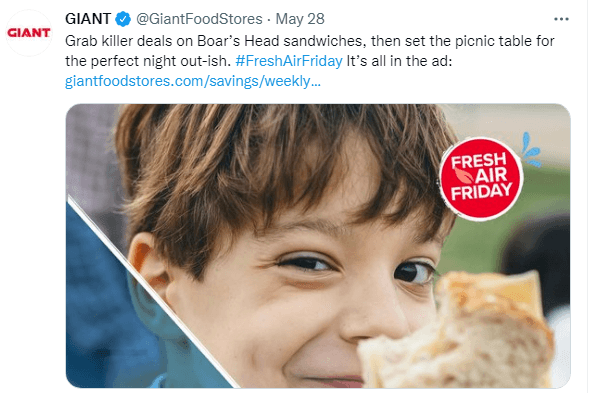Open the tweet photo of the smiling boy

point(318,246)
